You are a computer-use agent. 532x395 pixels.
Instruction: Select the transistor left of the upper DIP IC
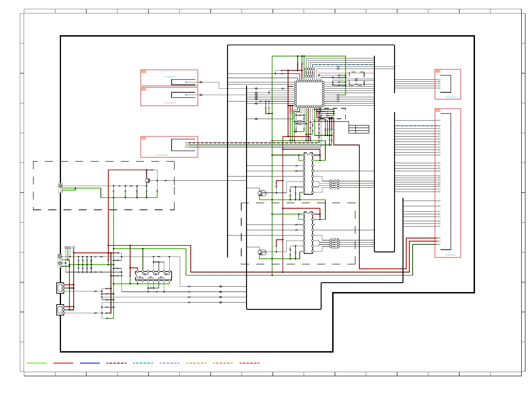[262, 193]
